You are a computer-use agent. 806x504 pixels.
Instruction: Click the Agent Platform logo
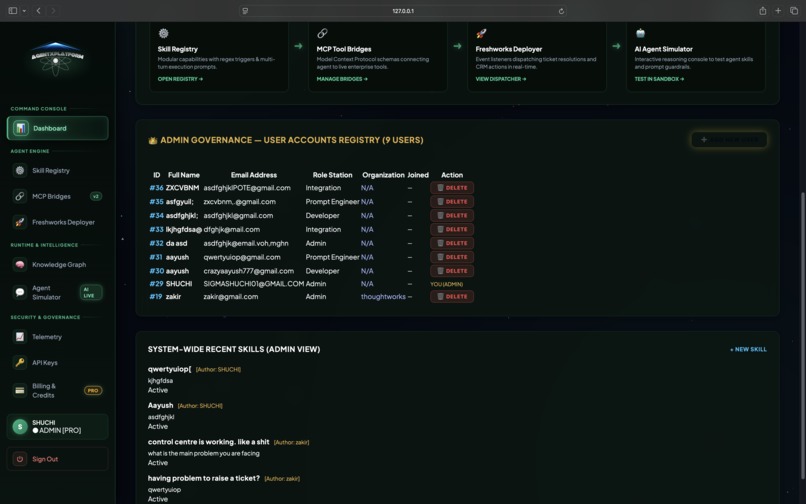[56, 58]
